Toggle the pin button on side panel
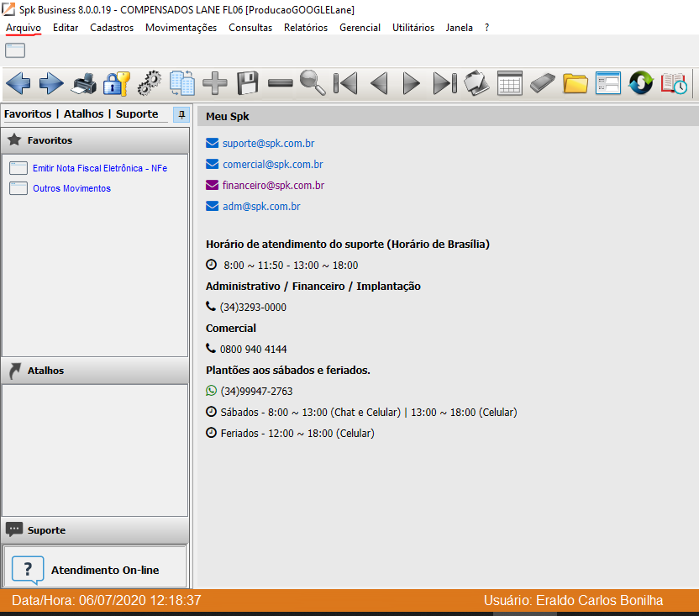 [181, 114]
